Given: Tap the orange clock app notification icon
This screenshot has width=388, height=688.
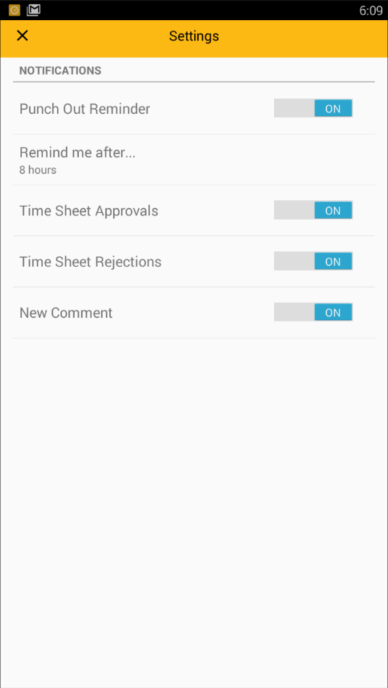Looking at the screenshot, I should coord(14,10).
